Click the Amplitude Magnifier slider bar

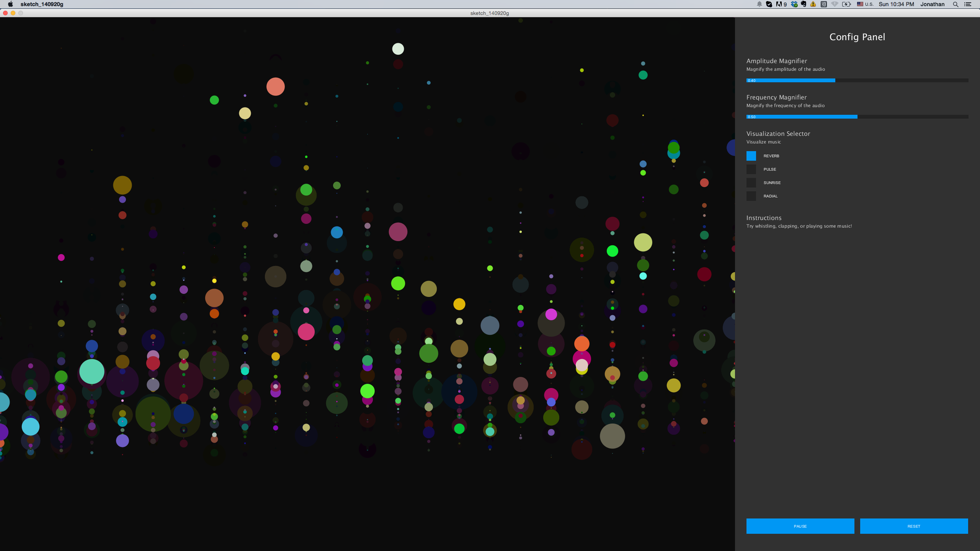click(857, 80)
